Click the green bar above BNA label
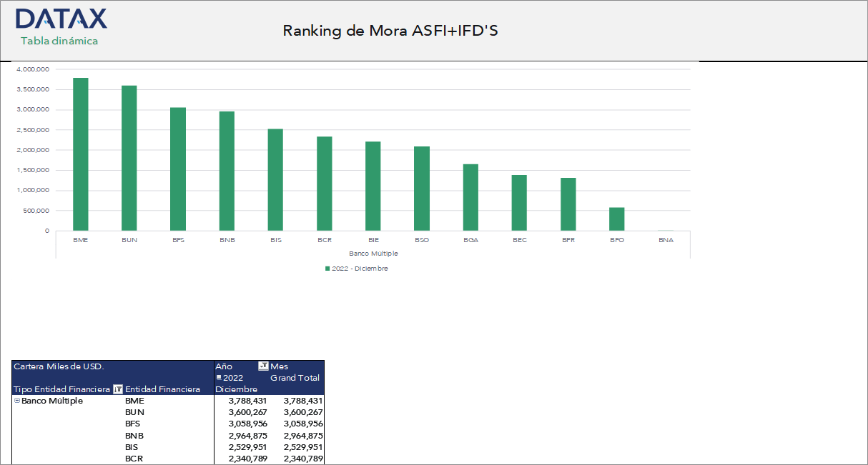868x465 pixels. coord(666,230)
